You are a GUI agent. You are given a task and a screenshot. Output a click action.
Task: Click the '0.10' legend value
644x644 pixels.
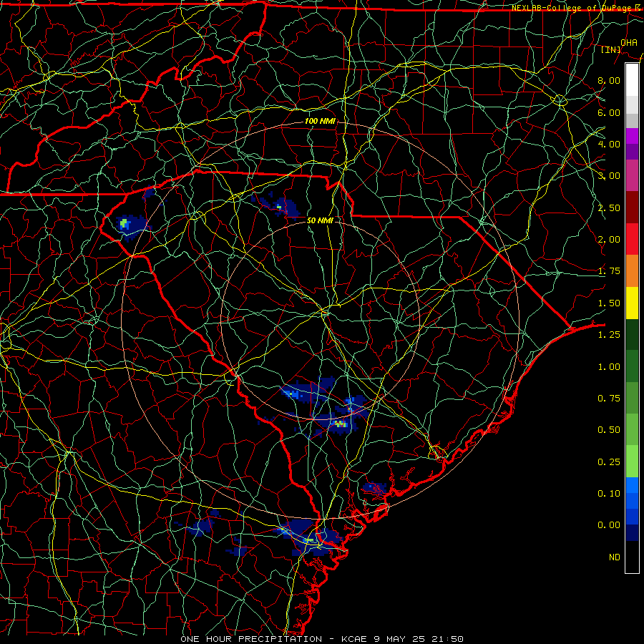tap(609, 493)
